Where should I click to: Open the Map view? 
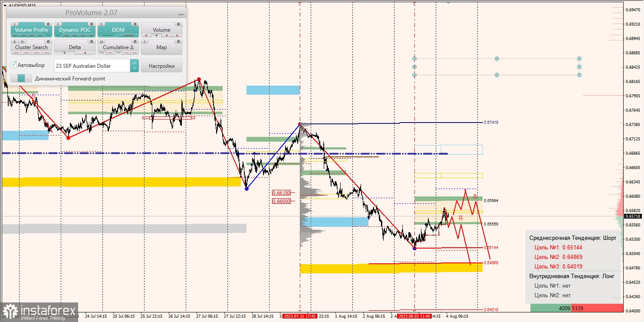[162, 47]
